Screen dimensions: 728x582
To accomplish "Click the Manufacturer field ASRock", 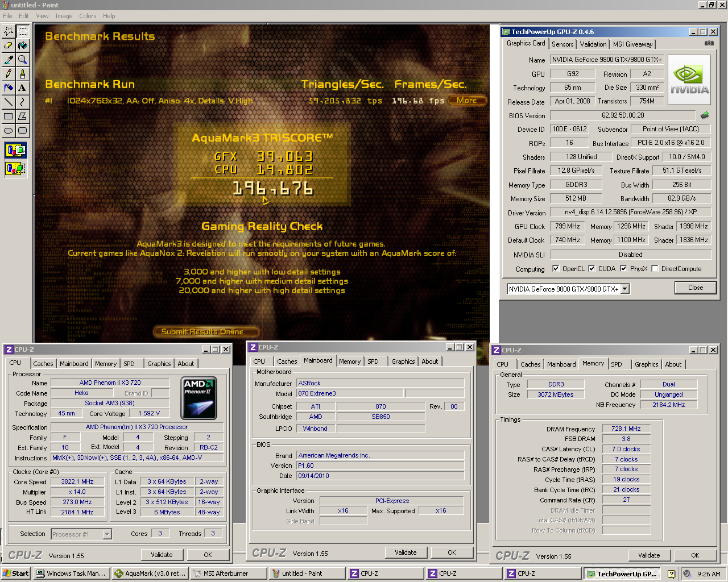I will point(380,383).
